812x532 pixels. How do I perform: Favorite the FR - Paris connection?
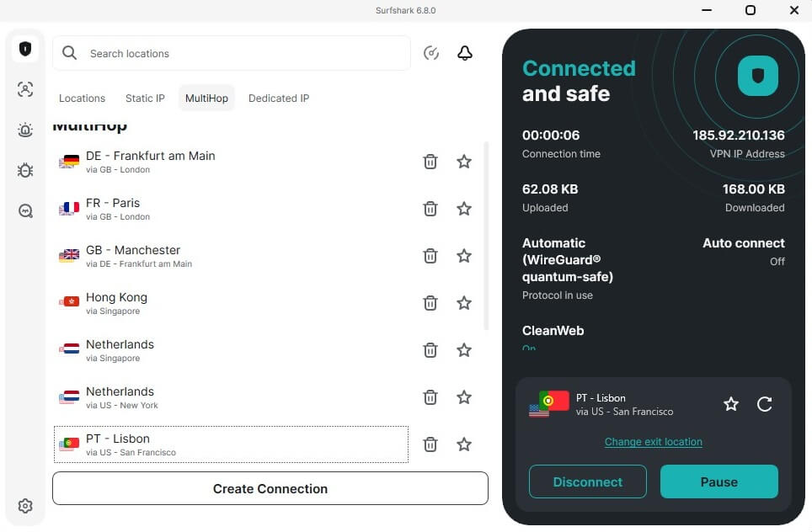point(464,209)
